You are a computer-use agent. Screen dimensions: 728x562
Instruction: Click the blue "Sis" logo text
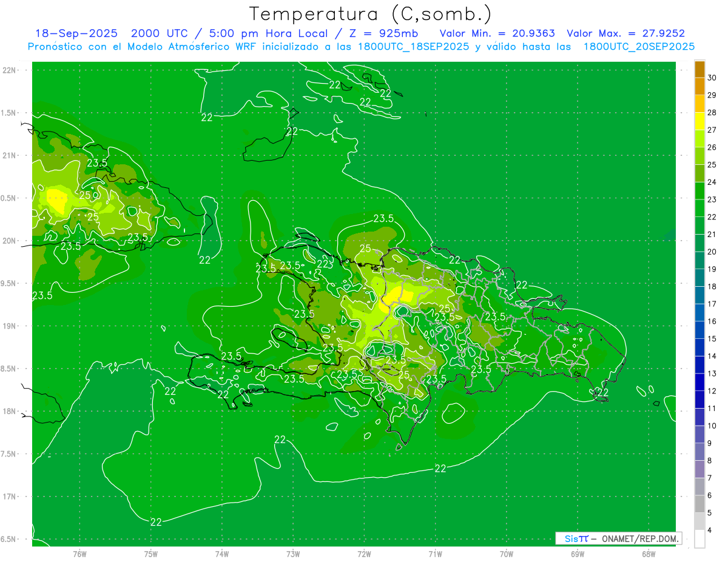tap(571, 538)
